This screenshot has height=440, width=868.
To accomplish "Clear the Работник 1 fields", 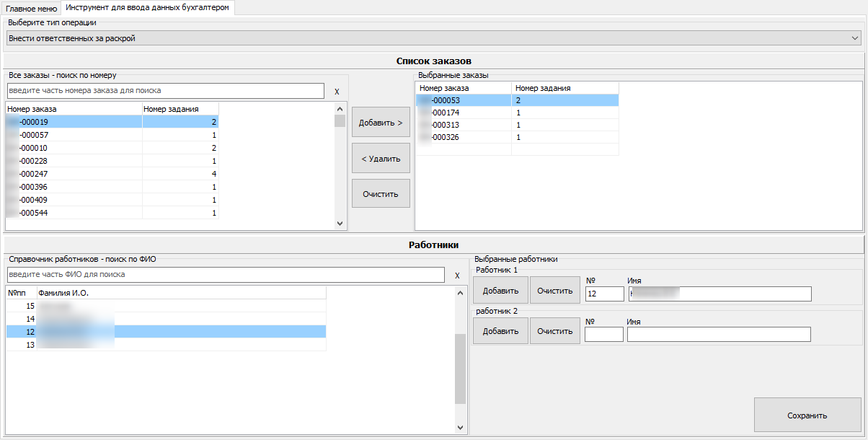I will (x=555, y=291).
